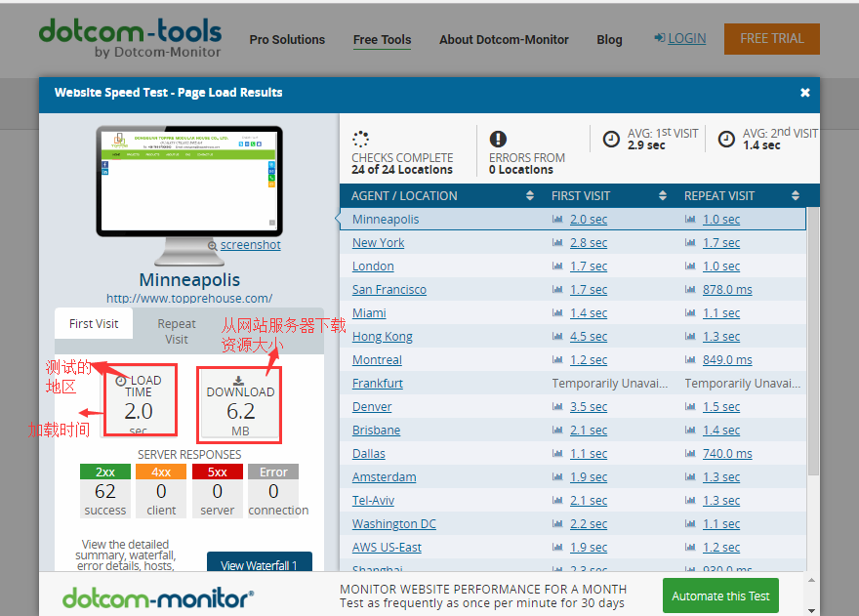Click the Automate this Test button
This screenshot has height=616, width=859.
(x=720, y=595)
